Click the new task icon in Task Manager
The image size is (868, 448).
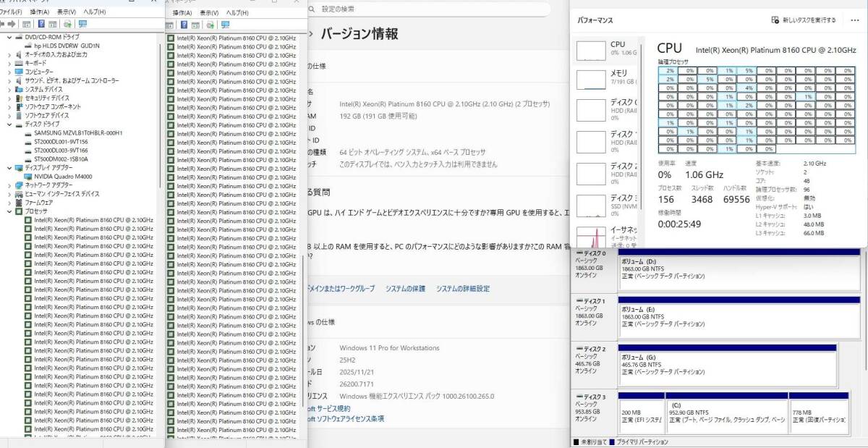[775, 20]
